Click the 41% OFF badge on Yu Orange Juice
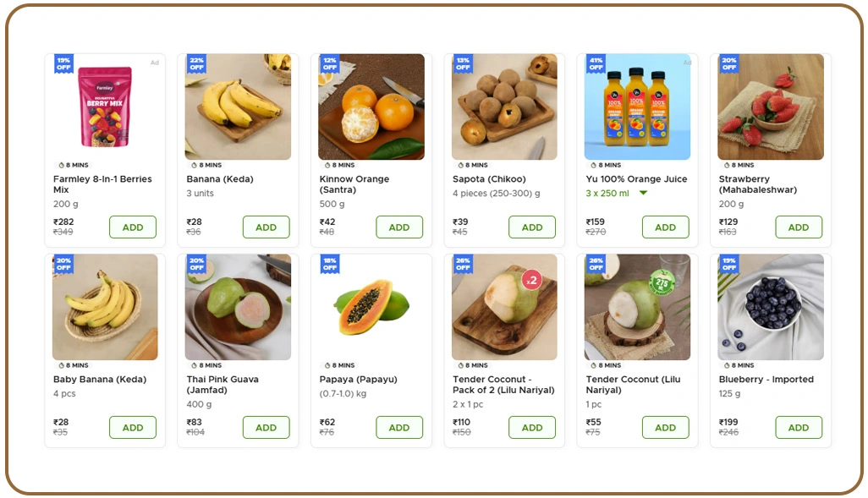The image size is (868, 498). [x=596, y=63]
